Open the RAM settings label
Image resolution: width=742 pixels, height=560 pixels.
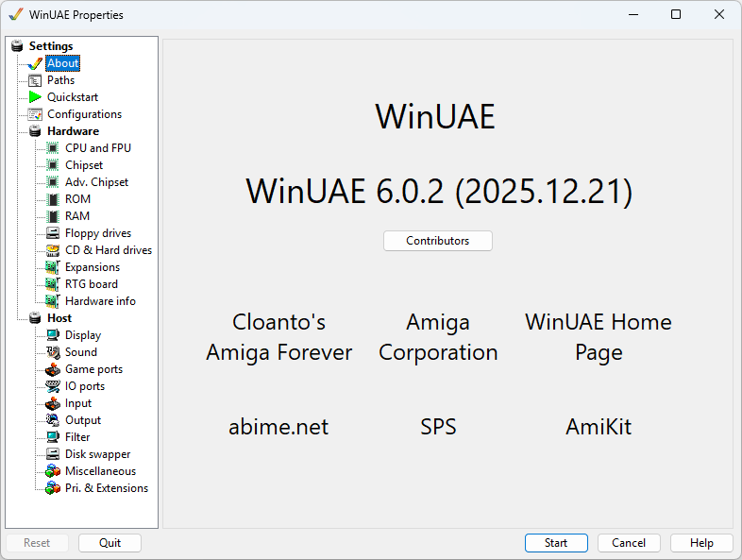(77, 216)
